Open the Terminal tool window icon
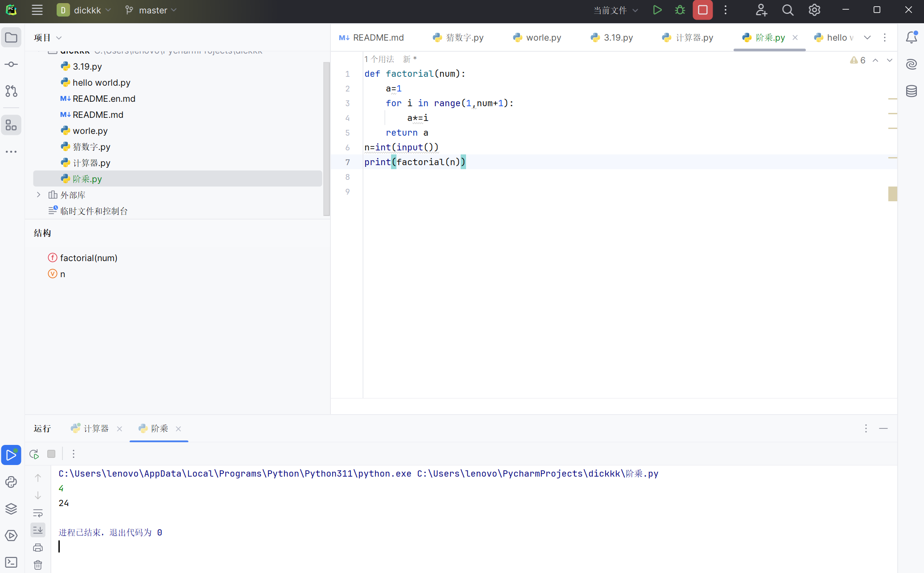The image size is (924, 573). click(x=11, y=562)
